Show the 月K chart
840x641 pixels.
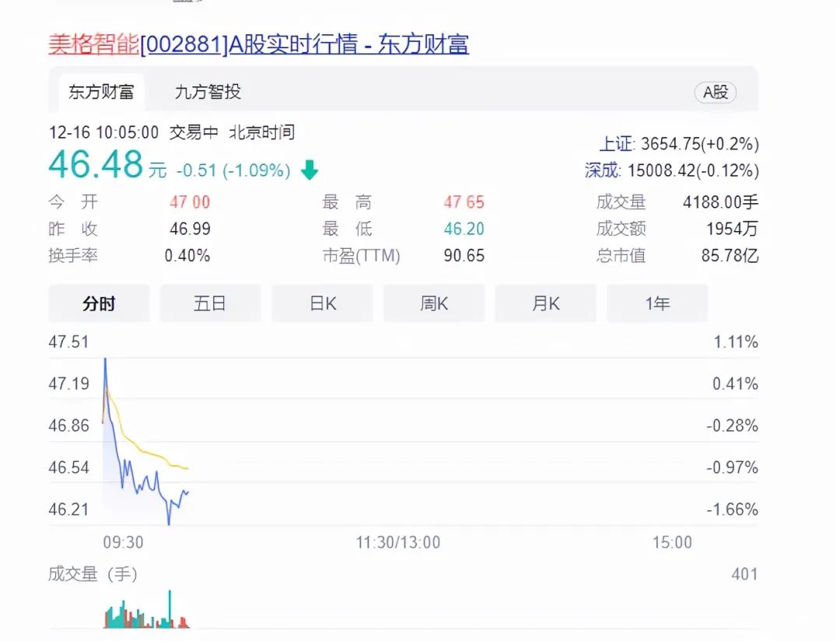click(x=545, y=303)
